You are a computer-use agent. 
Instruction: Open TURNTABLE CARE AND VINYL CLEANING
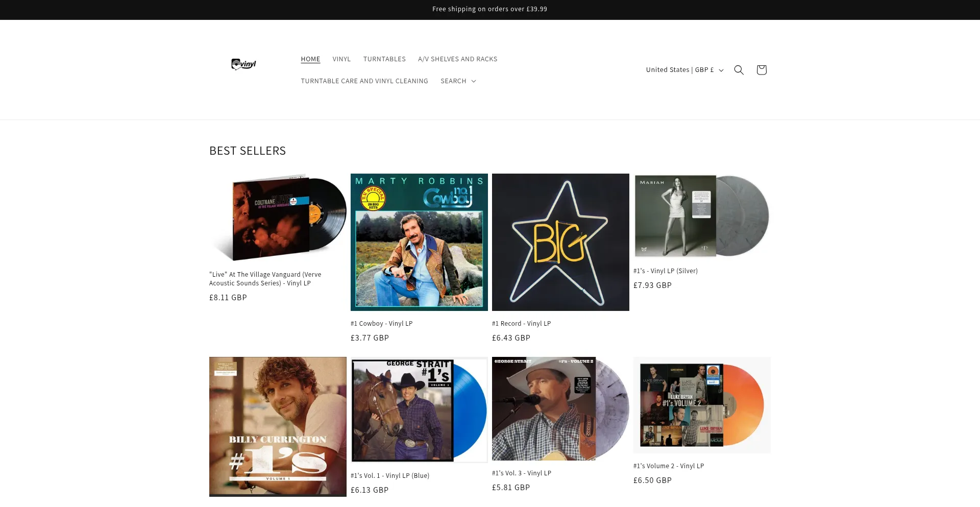[x=364, y=81]
